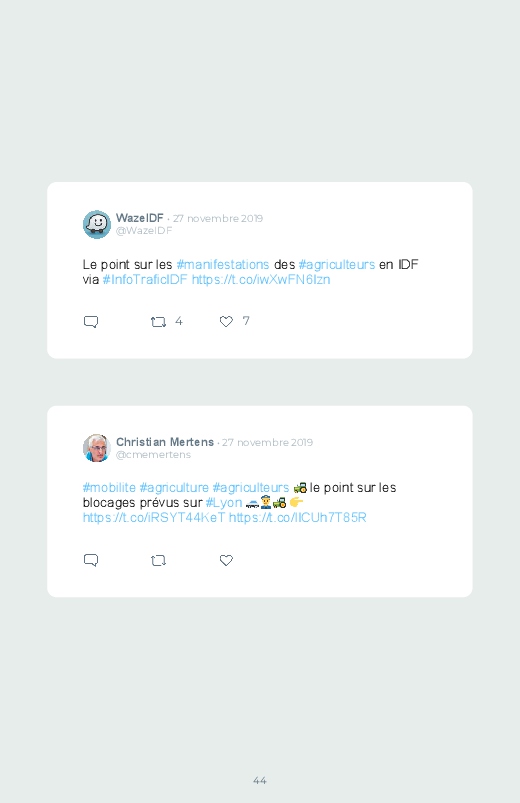Click the Christian Mertens account name
Image resolution: width=520 pixels, height=803 pixels.
click(165, 442)
